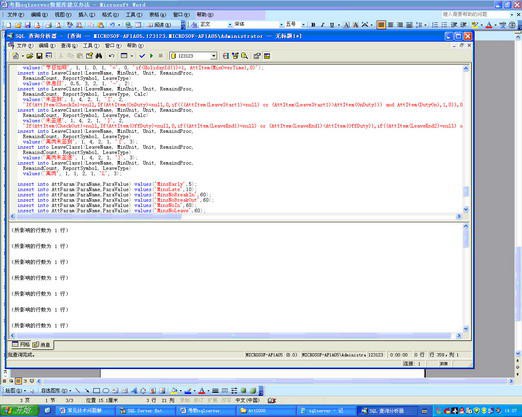This screenshot has width=522, height=417.
Task: Open the Word style dropdown (正文)
Action: 230,25
